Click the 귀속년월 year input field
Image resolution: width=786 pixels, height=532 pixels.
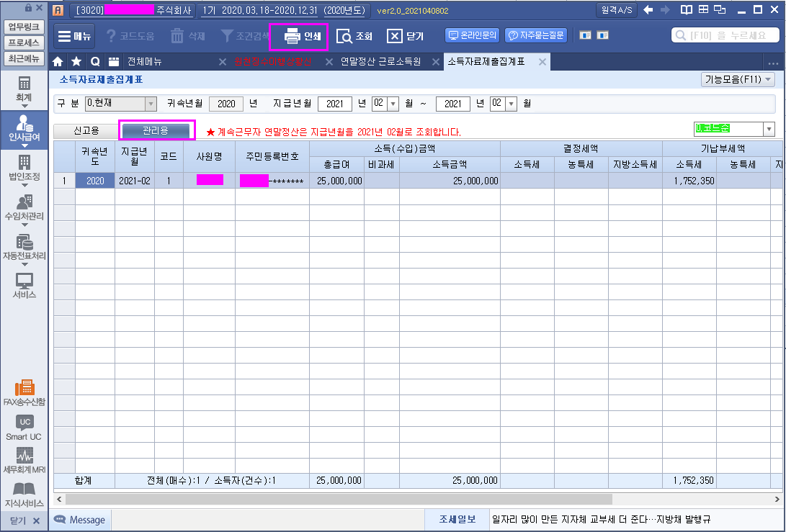[x=226, y=104]
